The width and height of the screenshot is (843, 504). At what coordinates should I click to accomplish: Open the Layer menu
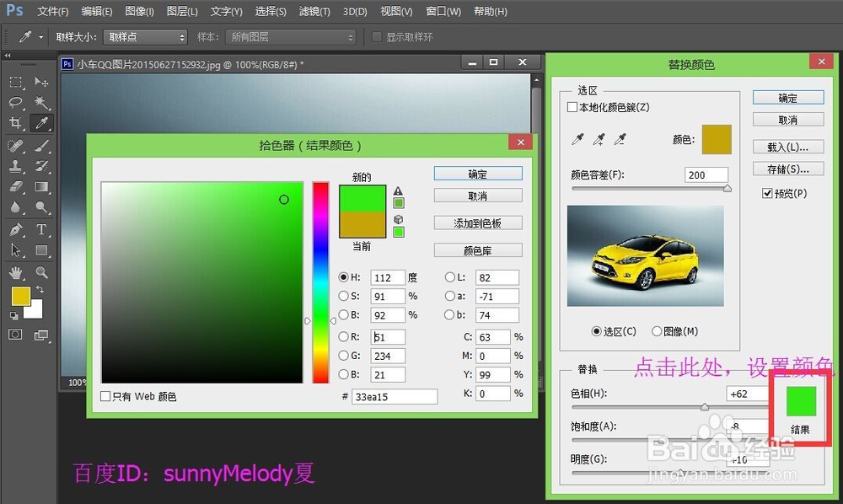(182, 11)
